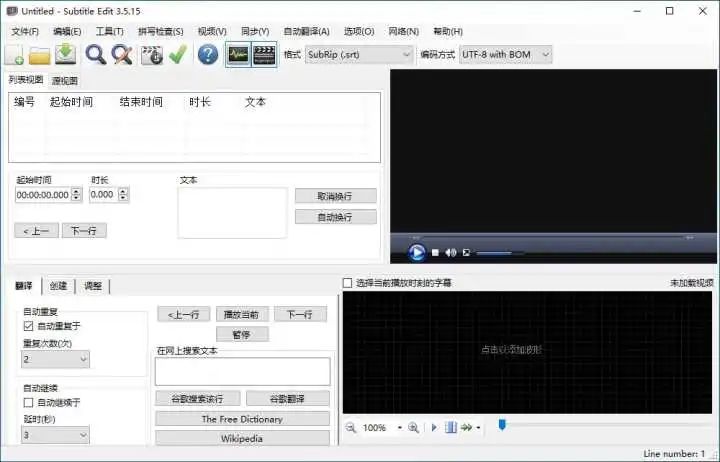Run spell check green checkmark icon
The height and width of the screenshot is (462, 720).
click(x=177, y=54)
